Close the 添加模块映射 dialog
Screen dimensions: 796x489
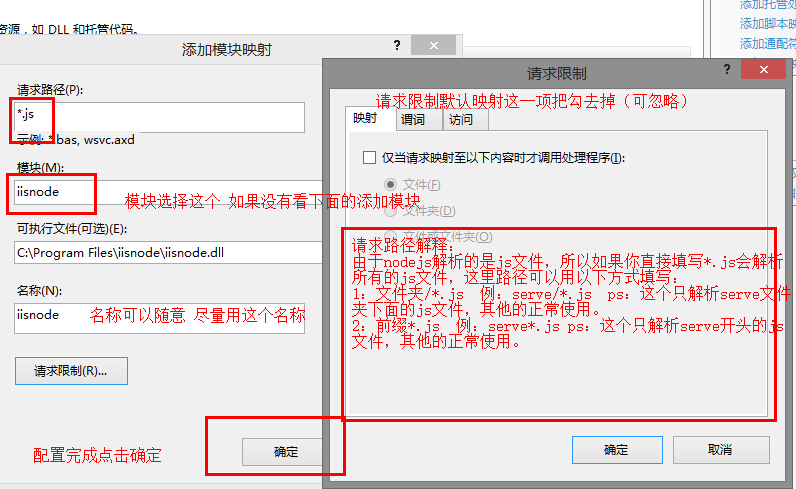point(434,46)
